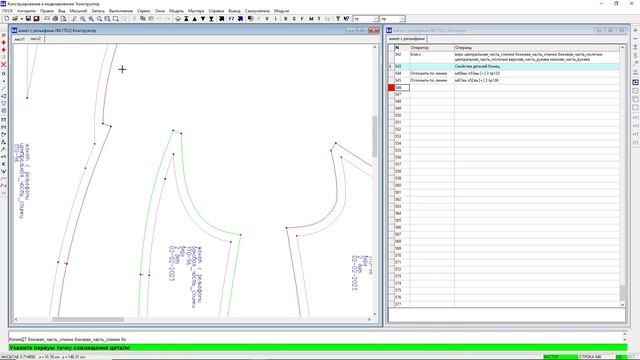Click the New file icon in toolbar

(x=7, y=19)
